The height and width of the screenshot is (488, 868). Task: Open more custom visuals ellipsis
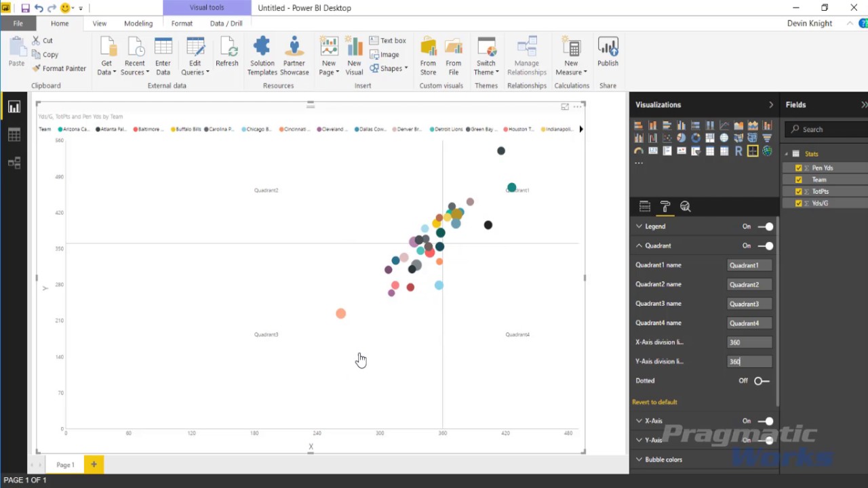pos(639,163)
